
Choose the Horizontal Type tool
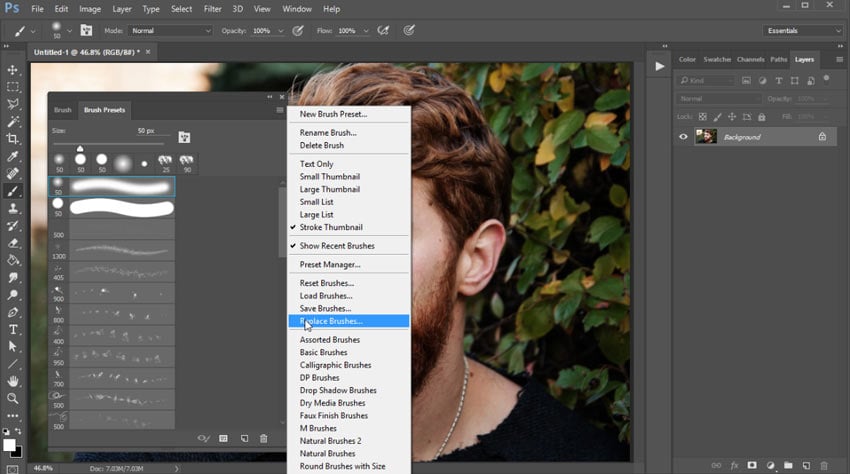click(14, 329)
